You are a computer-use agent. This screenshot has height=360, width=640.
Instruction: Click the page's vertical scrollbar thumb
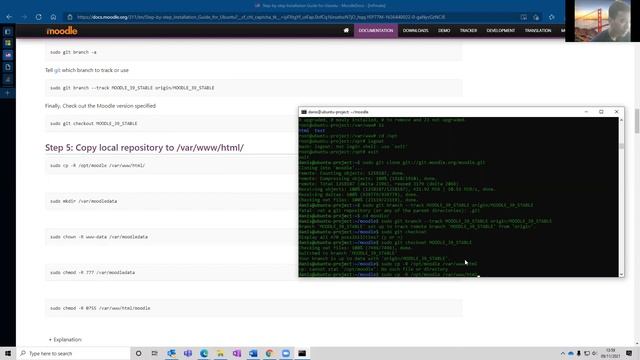pos(637,121)
